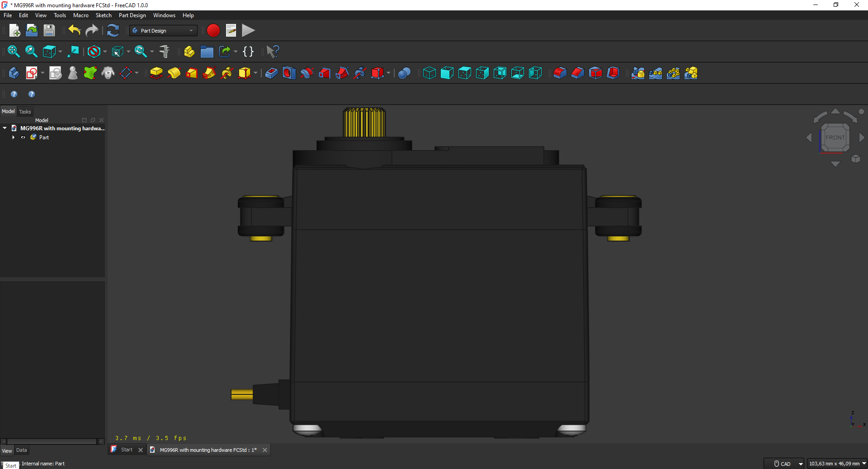Open CAD navigation style dropdown
The image size is (868, 469).
pos(784,464)
